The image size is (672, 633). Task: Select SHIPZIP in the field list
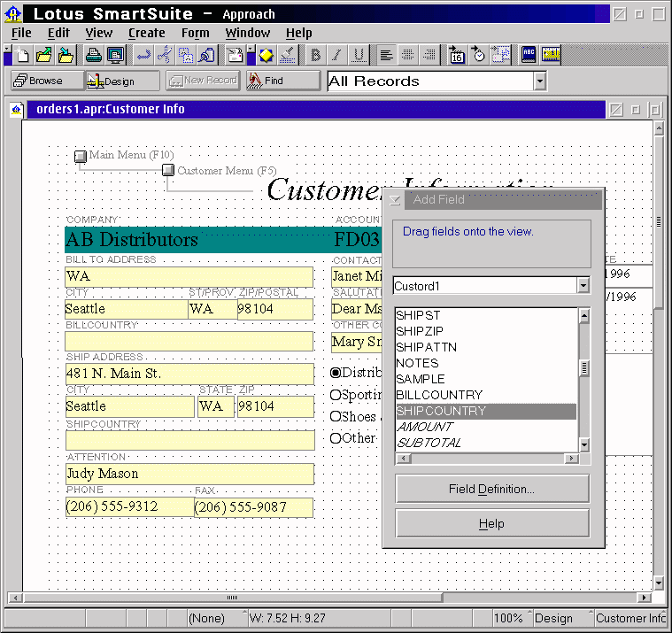point(486,331)
